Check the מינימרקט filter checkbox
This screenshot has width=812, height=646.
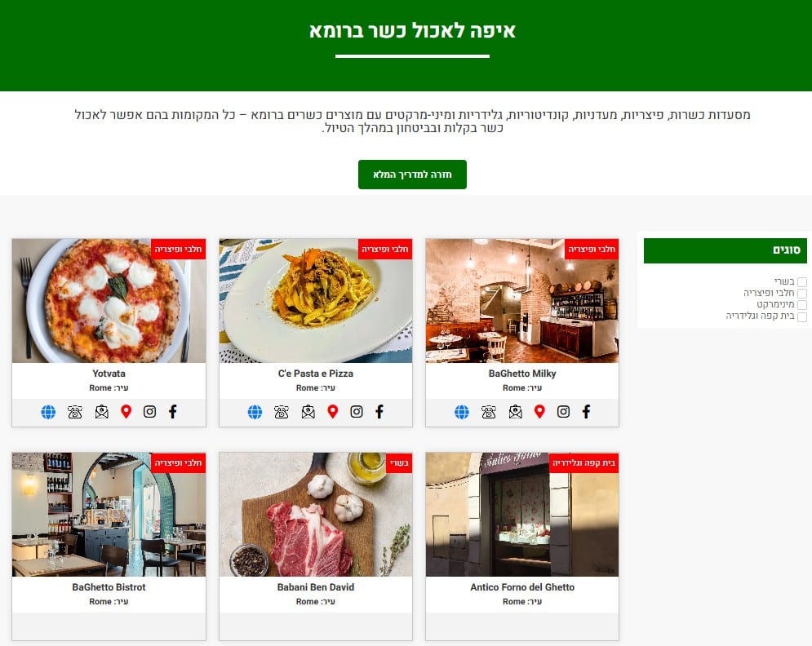(802, 305)
